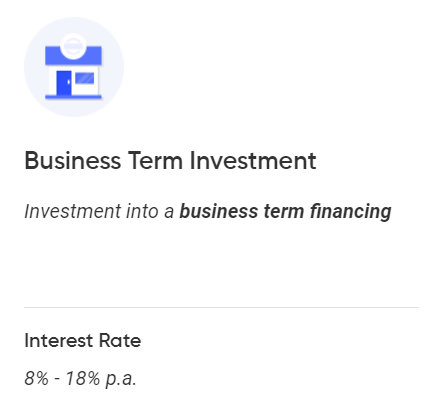Viewport: 430px width, 412px height.
Task: Click the bold business term financing text
Action: (285, 212)
